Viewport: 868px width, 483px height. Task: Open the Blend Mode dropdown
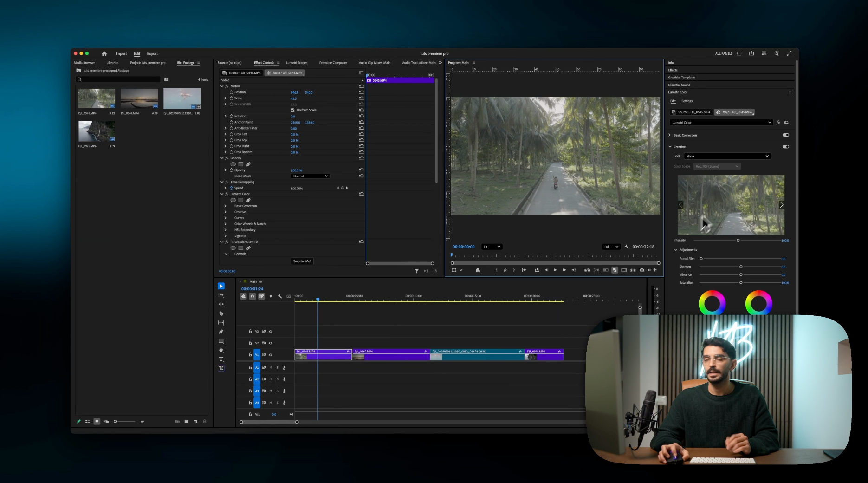[x=311, y=176]
